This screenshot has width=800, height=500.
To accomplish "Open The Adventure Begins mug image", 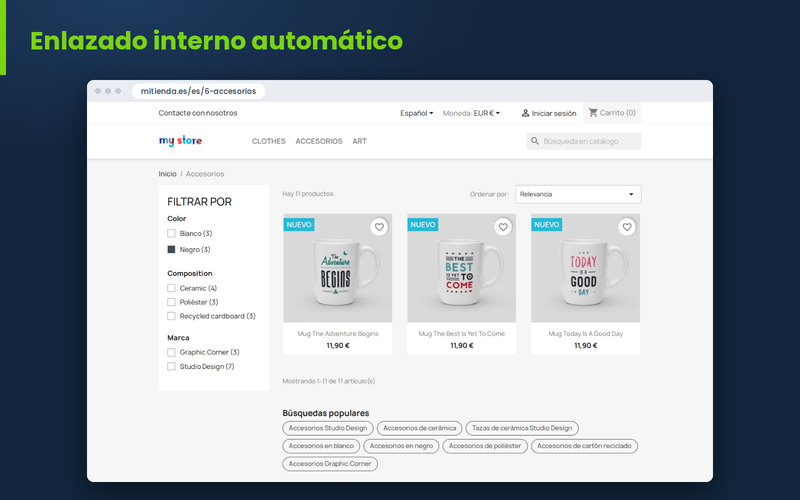I will pyautogui.click(x=338, y=270).
